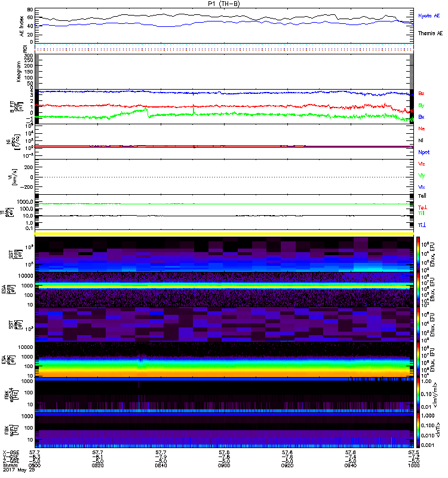
Task: Click the black Kyoto AE line trace
Action: [x=179, y=16]
